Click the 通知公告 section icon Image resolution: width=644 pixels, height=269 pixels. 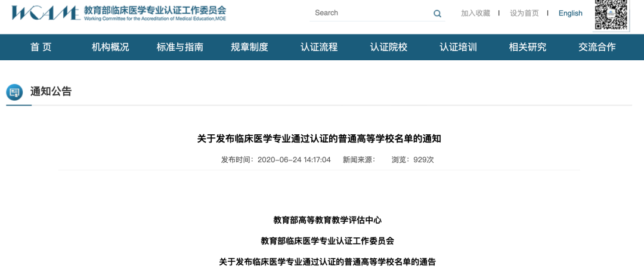point(14,92)
